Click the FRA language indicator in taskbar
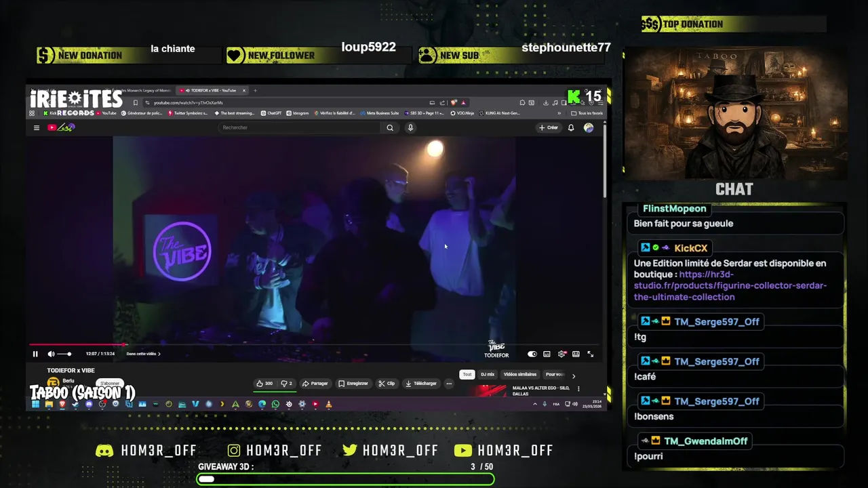868x488 pixels. click(x=557, y=404)
